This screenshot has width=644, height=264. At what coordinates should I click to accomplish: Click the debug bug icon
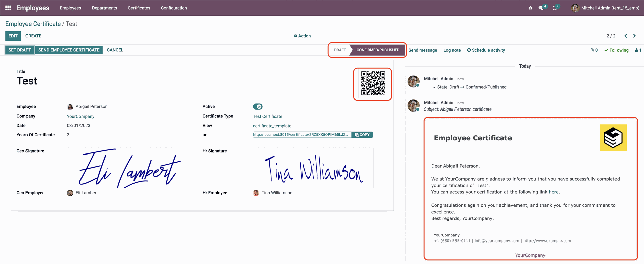click(530, 8)
